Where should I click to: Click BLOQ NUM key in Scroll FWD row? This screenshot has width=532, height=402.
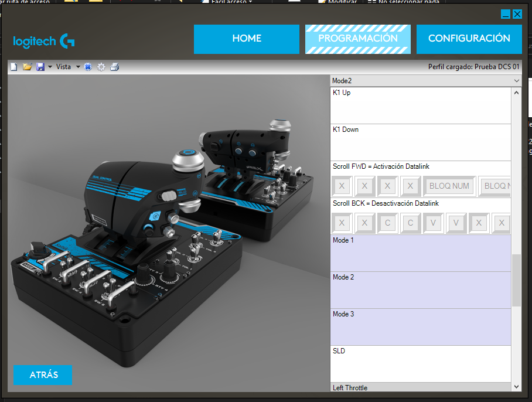pyautogui.click(x=449, y=186)
